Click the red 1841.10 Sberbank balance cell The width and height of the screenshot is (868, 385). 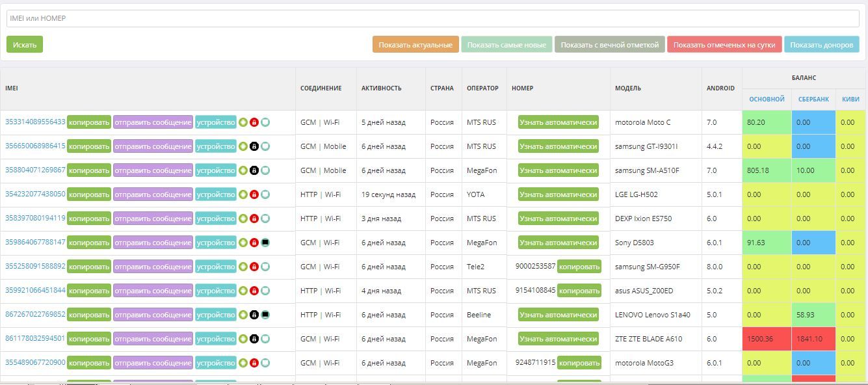pyautogui.click(x=814, y=339)
